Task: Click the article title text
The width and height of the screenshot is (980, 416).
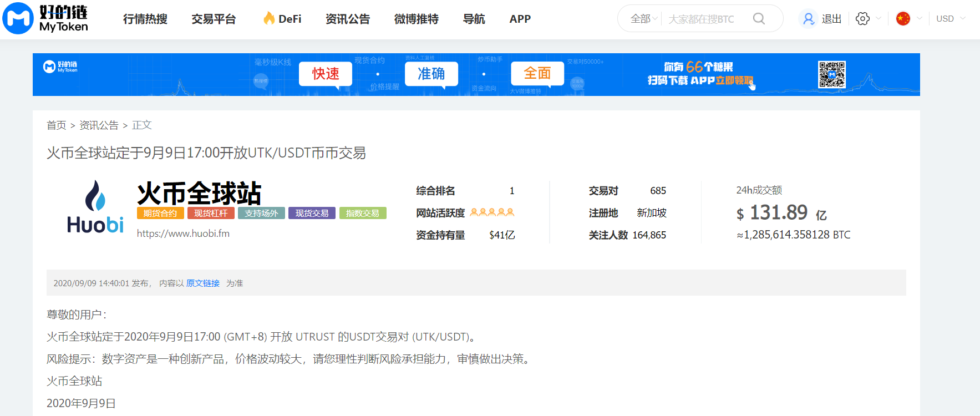Action: click(206, 153)
